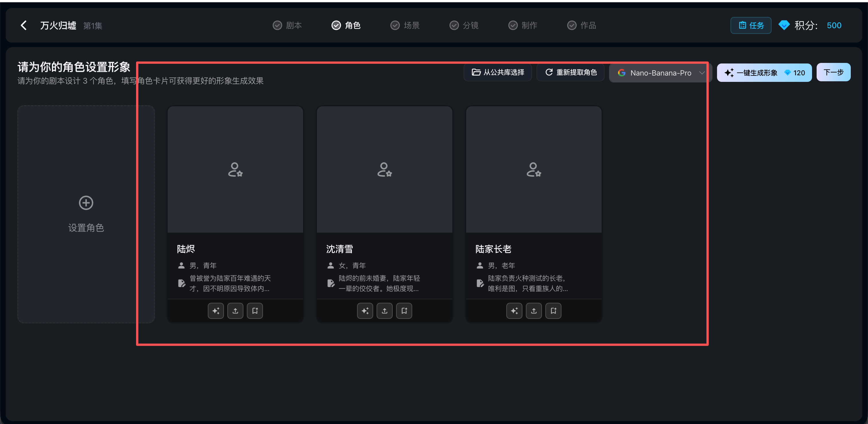The height and width of the screenshot is (424, 868).
Task: Save 陆烬 using the bookmark icon
Action: (x=255, y=311)
